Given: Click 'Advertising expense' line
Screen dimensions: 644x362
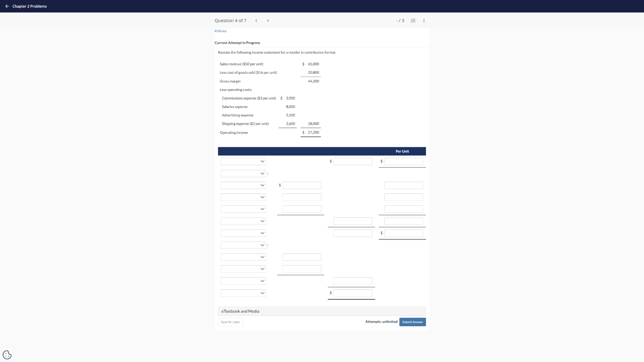Looking at the screenshot, I should [x=237, y=115].
